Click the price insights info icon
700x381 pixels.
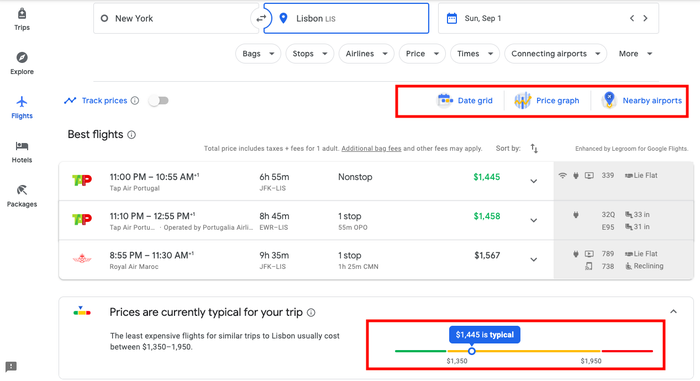click(311, 313)
